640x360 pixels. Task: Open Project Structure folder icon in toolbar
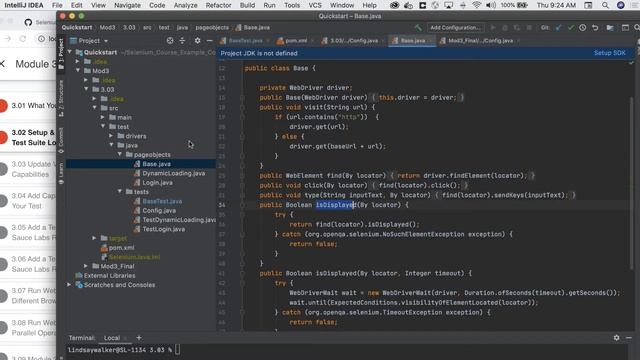pos(610,28)
